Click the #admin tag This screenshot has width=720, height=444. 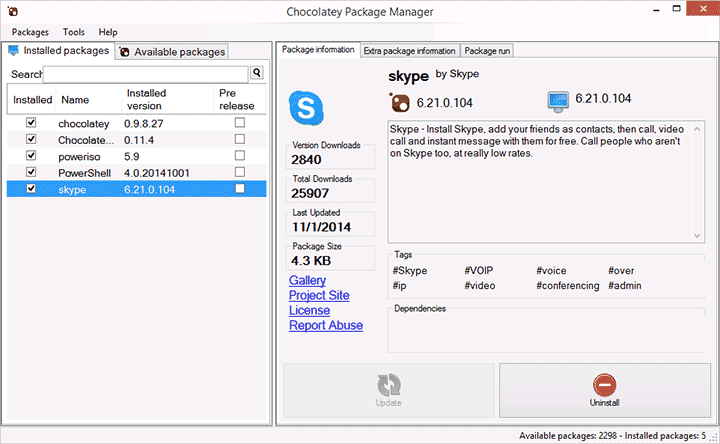(x=624, y=286)
